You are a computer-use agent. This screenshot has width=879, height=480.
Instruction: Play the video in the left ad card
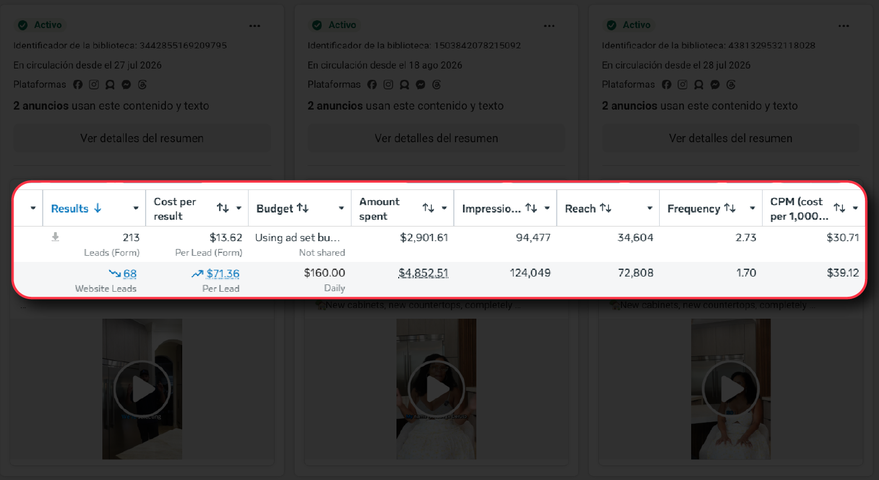(142, 389)
